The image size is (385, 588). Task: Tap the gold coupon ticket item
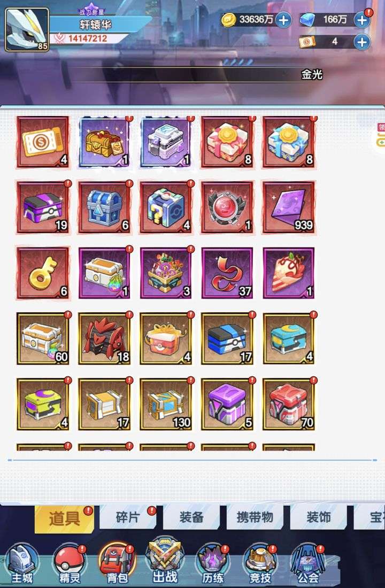click(43, 142)
